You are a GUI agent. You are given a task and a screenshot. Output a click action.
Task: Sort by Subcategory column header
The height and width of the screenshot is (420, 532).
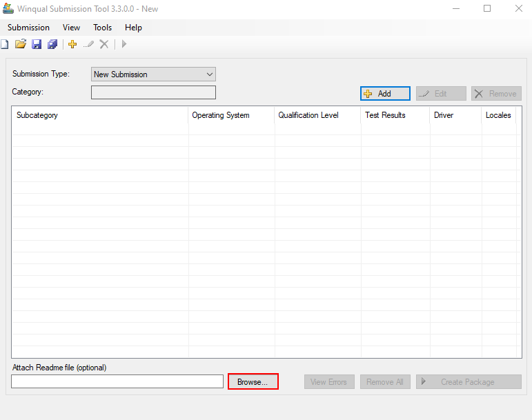100,115
